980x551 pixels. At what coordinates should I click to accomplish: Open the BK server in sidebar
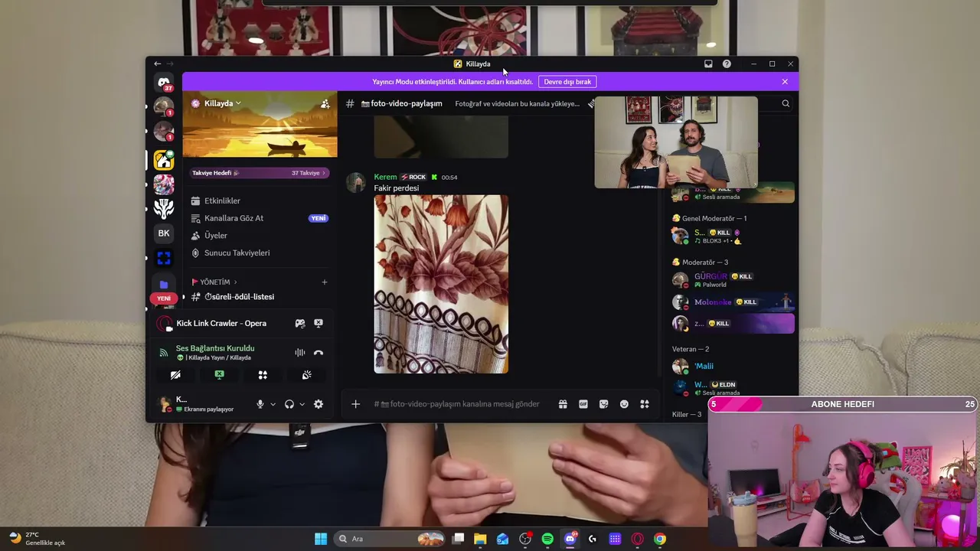(164, 233)
